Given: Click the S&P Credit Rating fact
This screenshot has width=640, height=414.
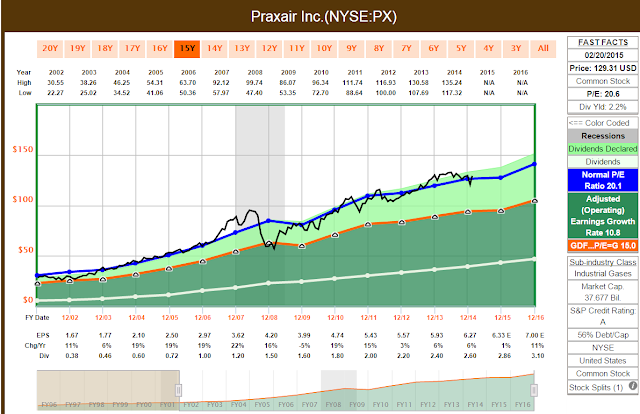Looking at the screenshot, I should pyautogui.click(x=603, y=316).
